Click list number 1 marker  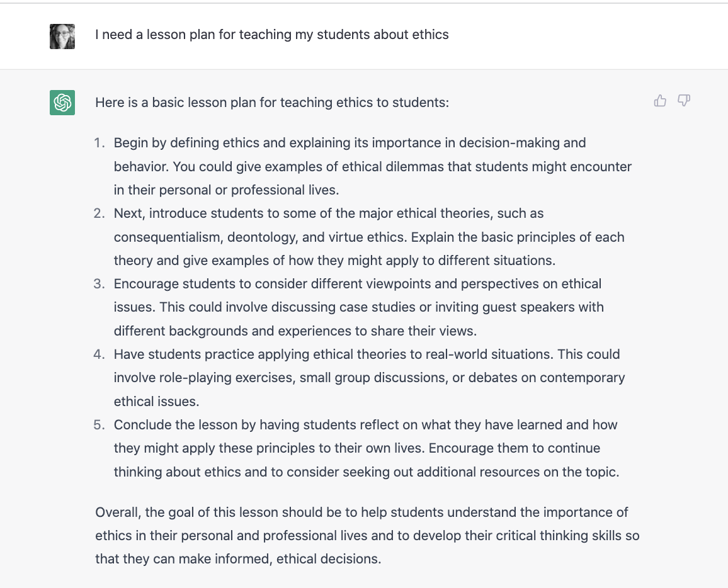pyautogui.click(x=99, y=143)
